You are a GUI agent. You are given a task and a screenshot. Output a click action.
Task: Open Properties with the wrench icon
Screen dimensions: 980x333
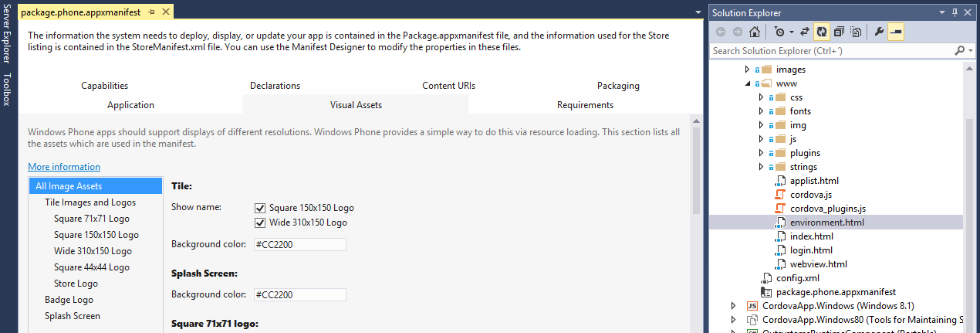click(x=878, y=32)
